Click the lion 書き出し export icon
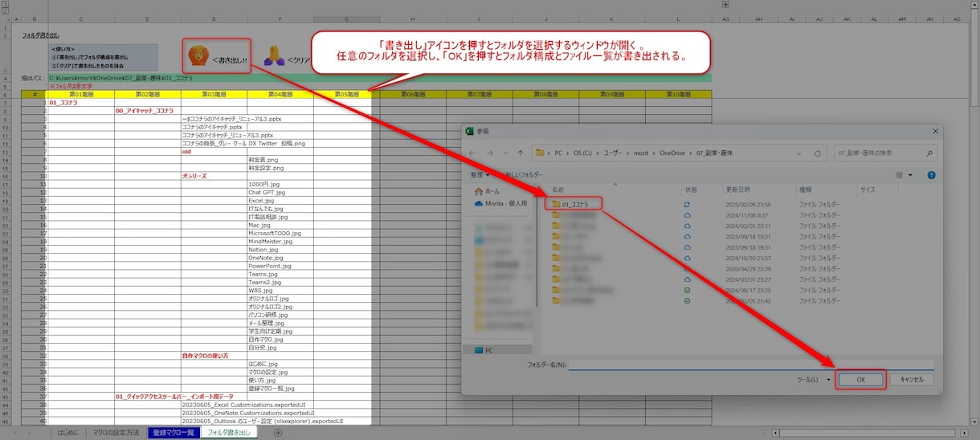This screenshot has width=980, height=440. coord(198,55)
